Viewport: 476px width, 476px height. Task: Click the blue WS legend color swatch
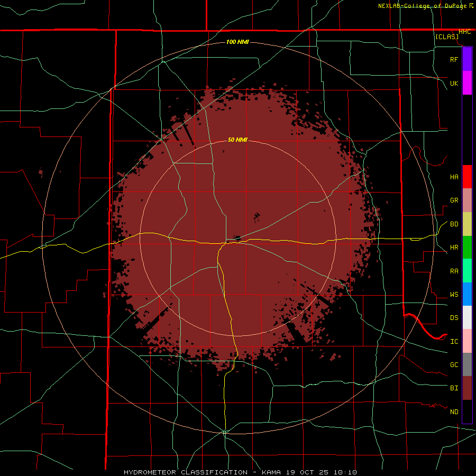[x=467, y=294]
